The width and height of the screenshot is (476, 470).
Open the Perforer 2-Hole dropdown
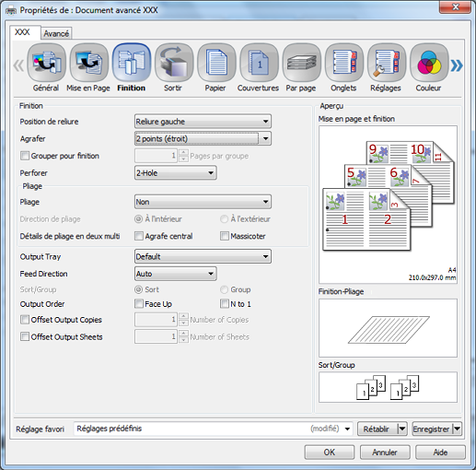point(176,173)
